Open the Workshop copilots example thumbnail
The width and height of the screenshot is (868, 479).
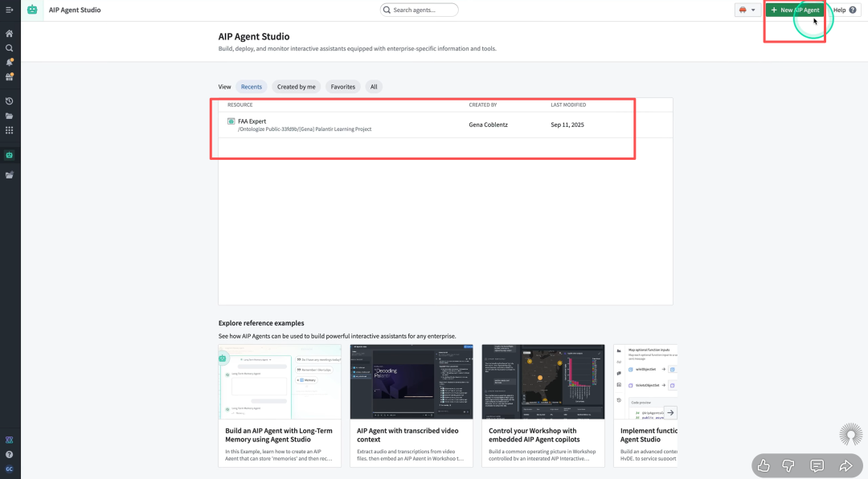[x=543, y=382]
